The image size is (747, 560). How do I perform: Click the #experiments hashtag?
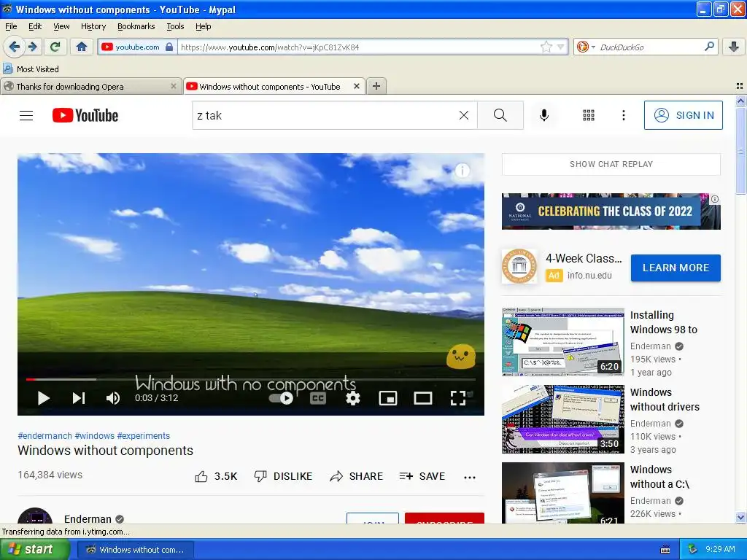click(x=144, y=436)
